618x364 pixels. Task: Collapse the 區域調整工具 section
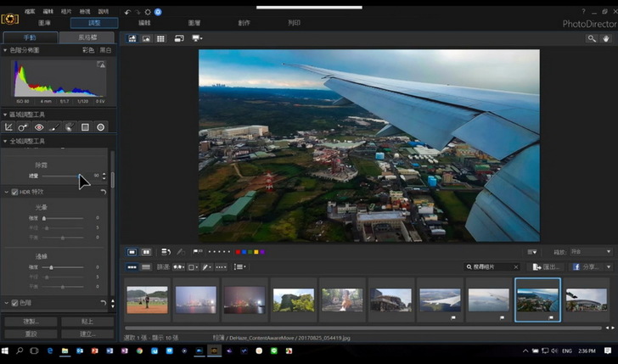pos(4,114)
